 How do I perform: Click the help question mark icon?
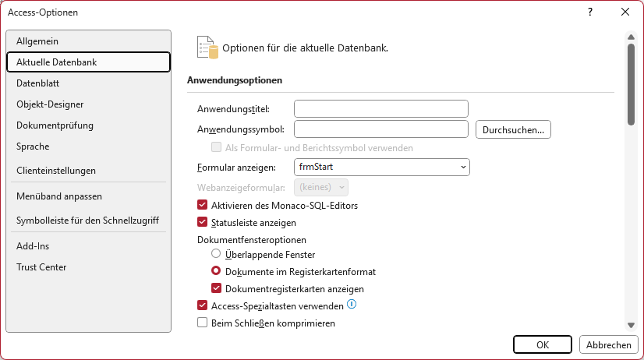click(590, 12)
